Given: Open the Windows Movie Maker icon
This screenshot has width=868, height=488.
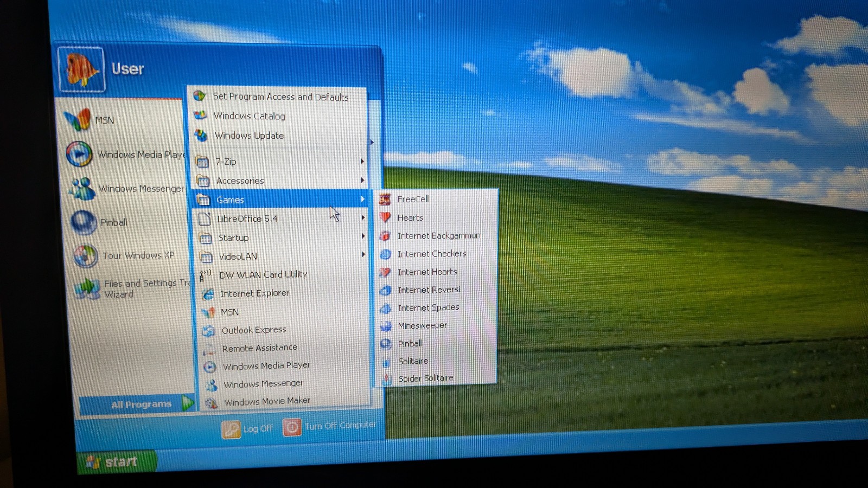Looking at the screenshot, I should click(x=211, y=402).
